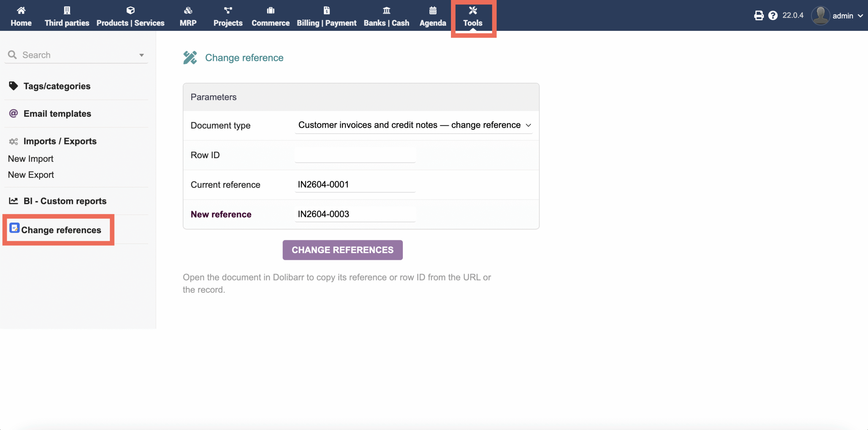Open the New Export link
Viewport: 868px width, 430px height.
pos(31,175)
